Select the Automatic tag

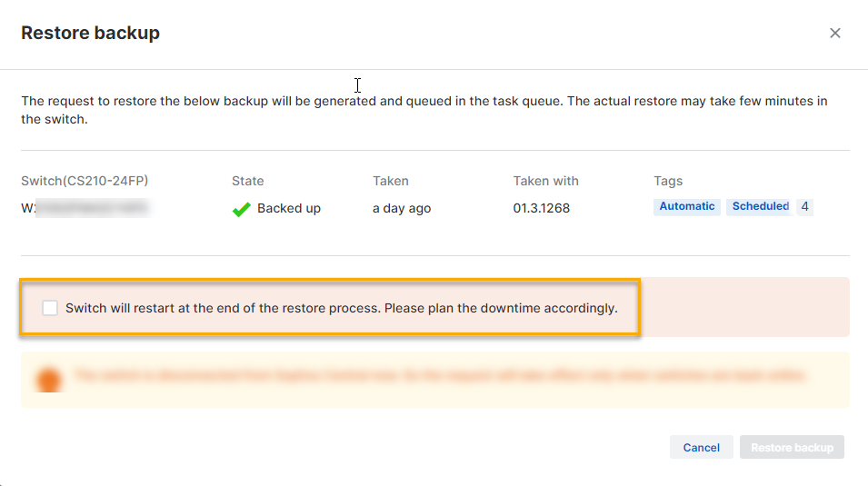686,206
